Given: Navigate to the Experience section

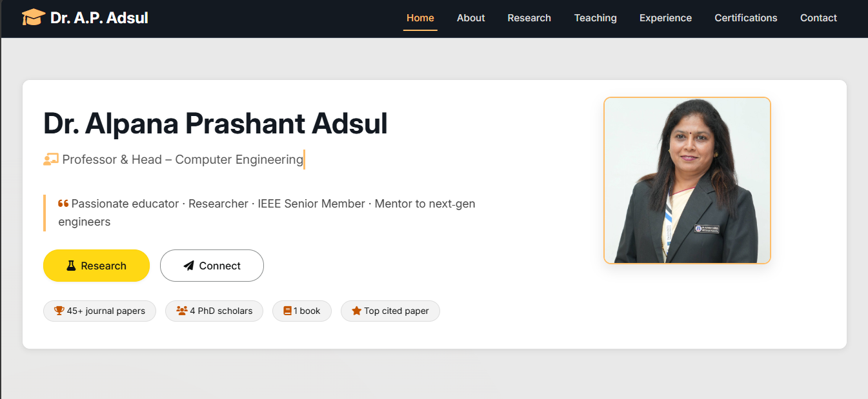Looking at the screenshot, I should tap(665, 18).
